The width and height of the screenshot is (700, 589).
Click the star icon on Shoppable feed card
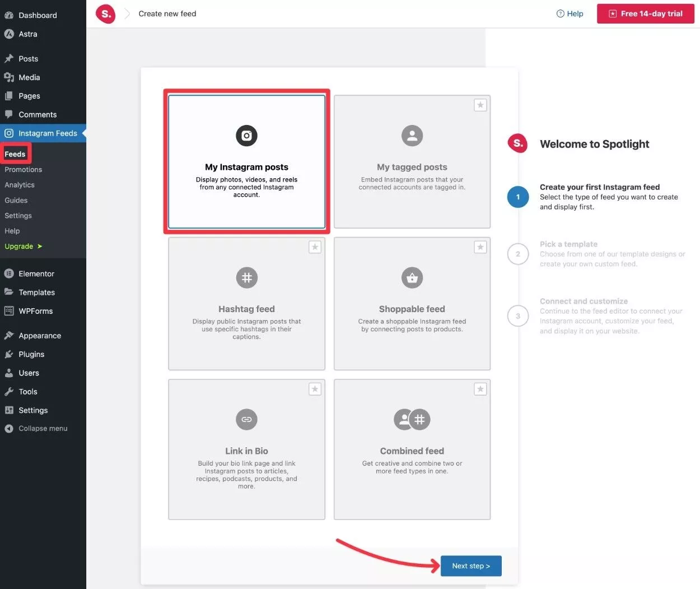coord(480,247)
